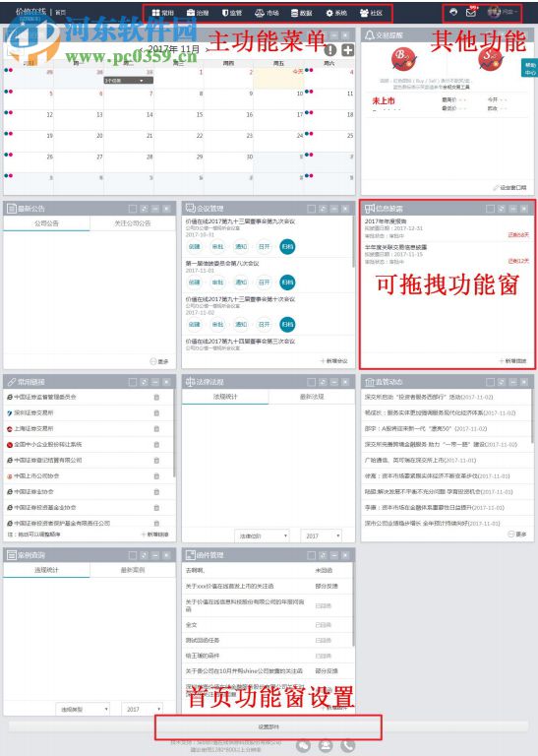Open the 2017 year dropdown in 案例查询 panel
The height and width of the screenshot is (756, 538).
click(142, 709)
